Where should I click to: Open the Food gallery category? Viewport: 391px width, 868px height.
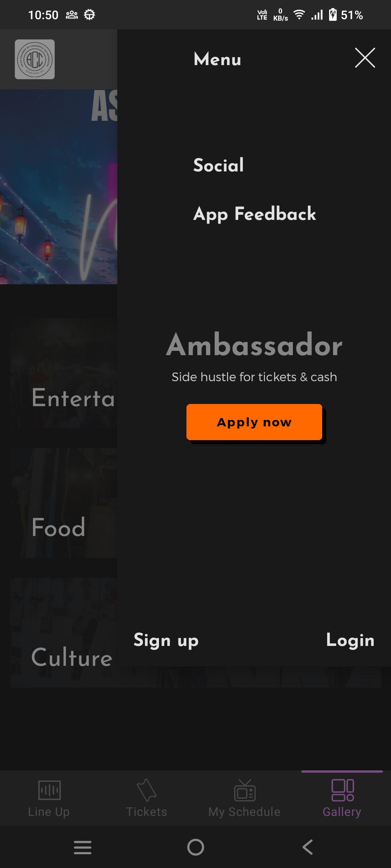(64, 503)
